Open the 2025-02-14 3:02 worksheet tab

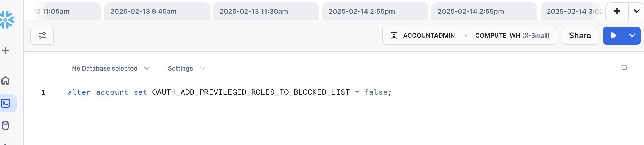(x=572, y=12)
